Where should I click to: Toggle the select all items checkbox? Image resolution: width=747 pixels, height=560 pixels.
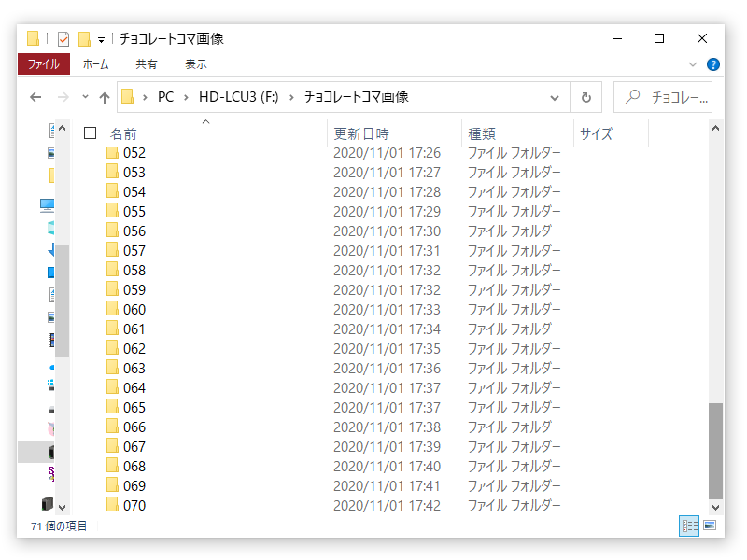[90, 133]
